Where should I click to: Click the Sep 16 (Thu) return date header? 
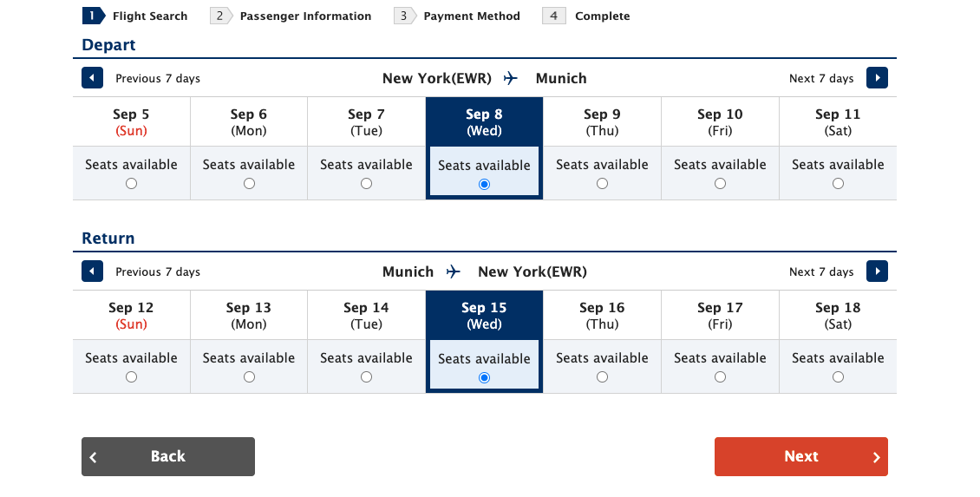[602, 316]
